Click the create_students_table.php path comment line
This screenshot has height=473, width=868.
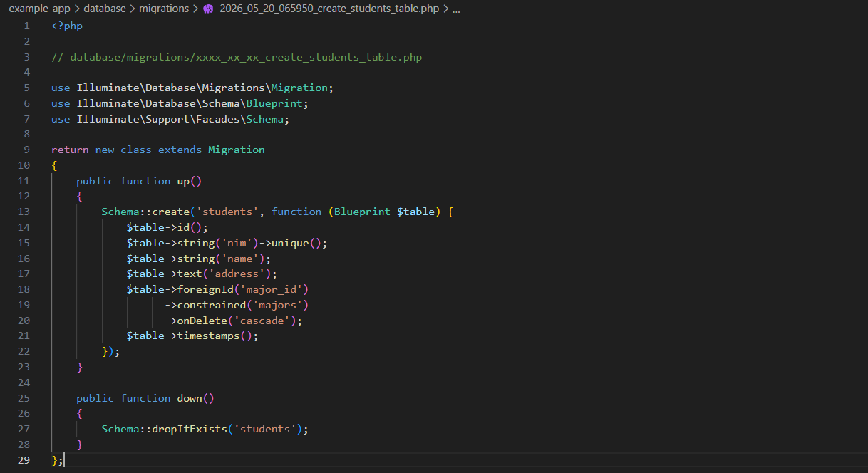pos(237,57)
